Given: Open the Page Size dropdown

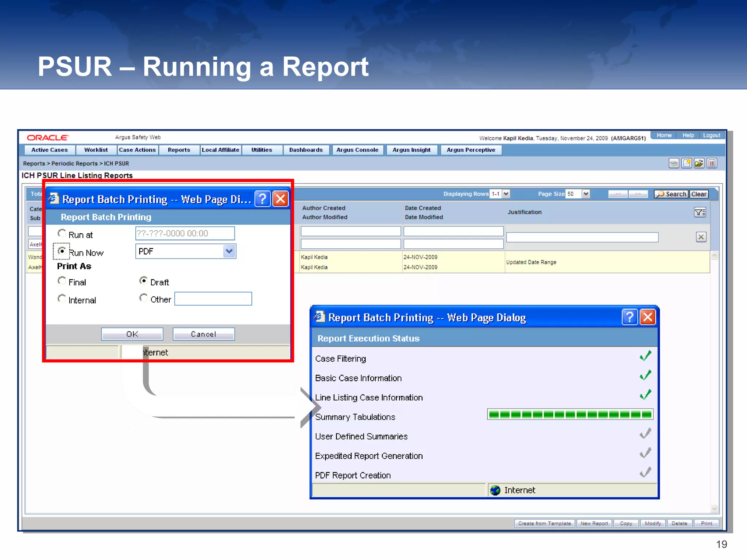Looking at the screenshot, I should tap(586, 194).
